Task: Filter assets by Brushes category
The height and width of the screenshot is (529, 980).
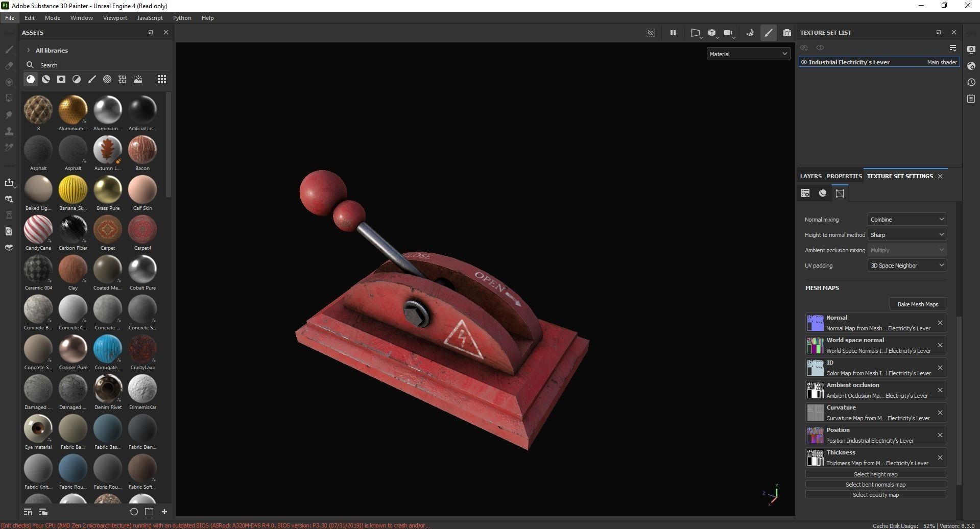Action: [x=92, y=79]
